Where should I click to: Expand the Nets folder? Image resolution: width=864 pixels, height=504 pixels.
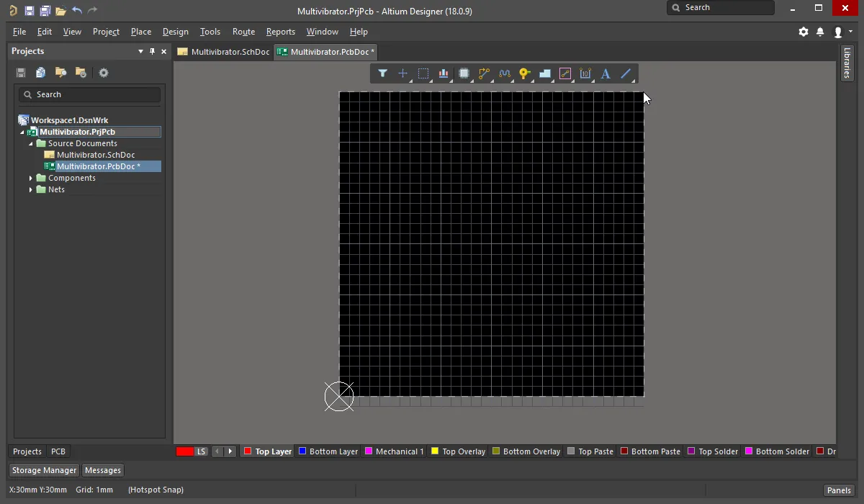[x=31, y=189]
